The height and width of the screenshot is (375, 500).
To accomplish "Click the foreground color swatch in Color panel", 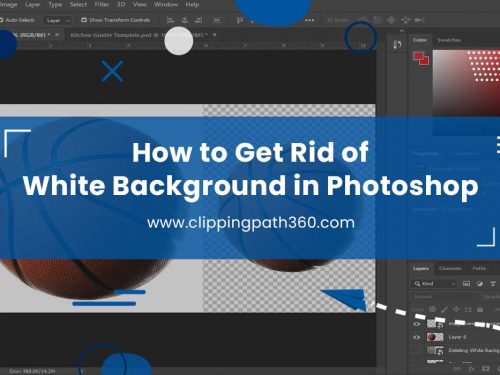I will pos(418,56).
